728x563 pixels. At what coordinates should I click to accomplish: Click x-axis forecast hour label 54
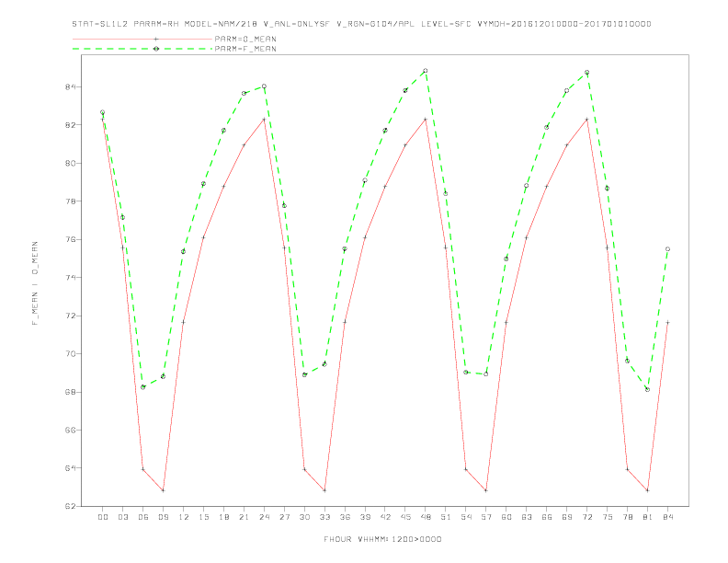pos(466,517)
